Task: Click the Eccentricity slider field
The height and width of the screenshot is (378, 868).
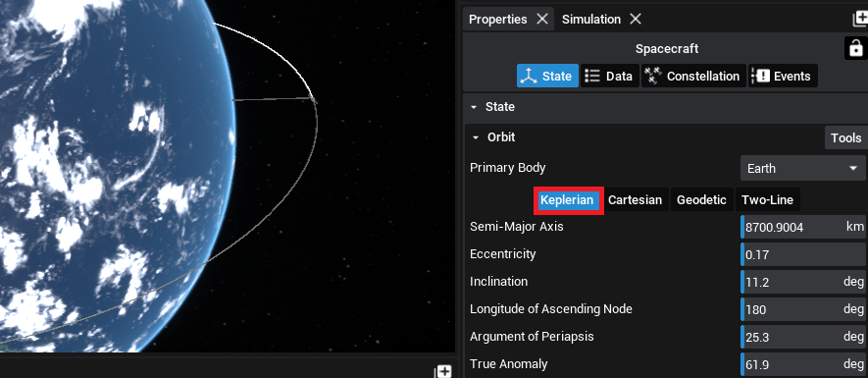Action: (803, 254)
